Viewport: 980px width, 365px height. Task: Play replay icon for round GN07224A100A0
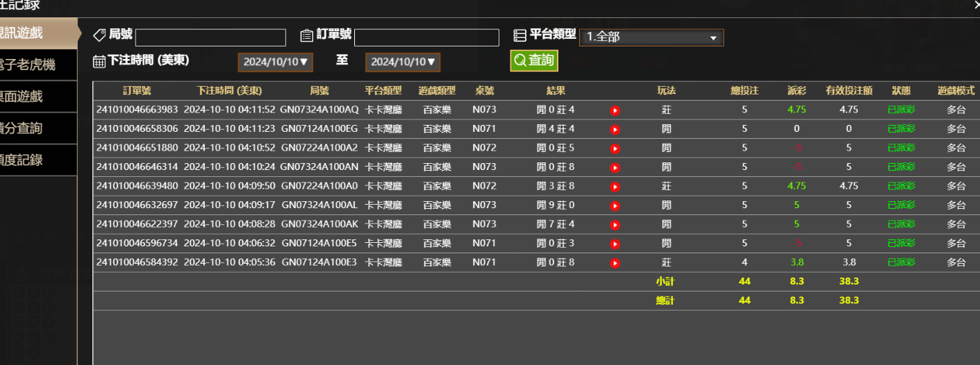(x=615, y=187)
